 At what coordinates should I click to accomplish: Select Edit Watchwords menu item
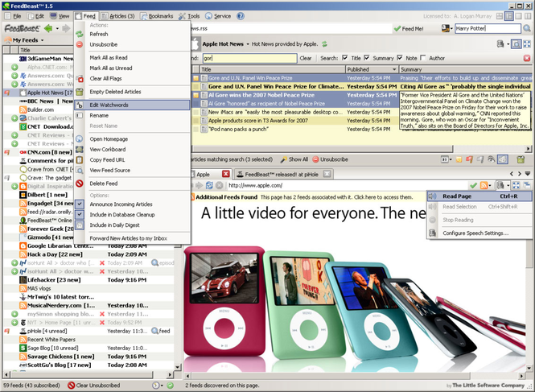[132, 105]
